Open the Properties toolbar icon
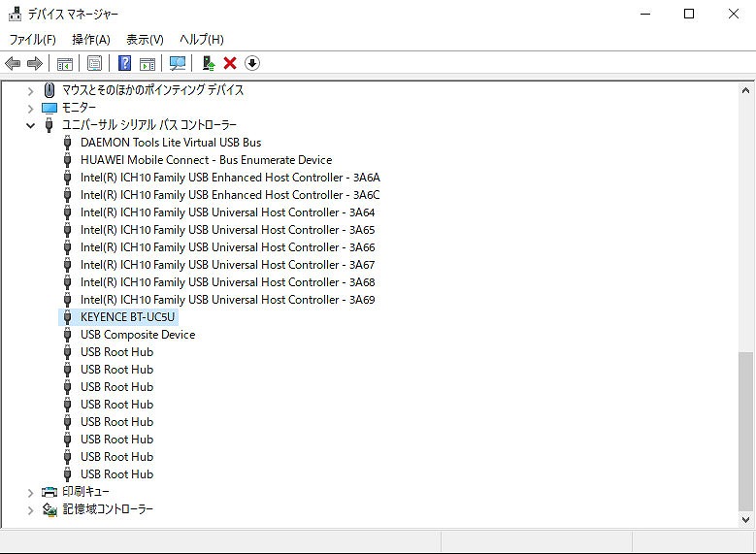 [94, 63]
